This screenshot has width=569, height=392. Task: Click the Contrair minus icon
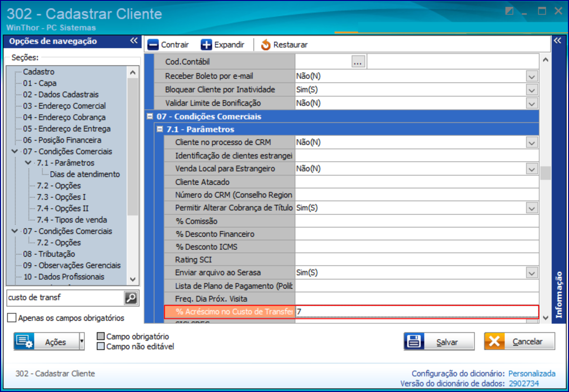(153, 45)
